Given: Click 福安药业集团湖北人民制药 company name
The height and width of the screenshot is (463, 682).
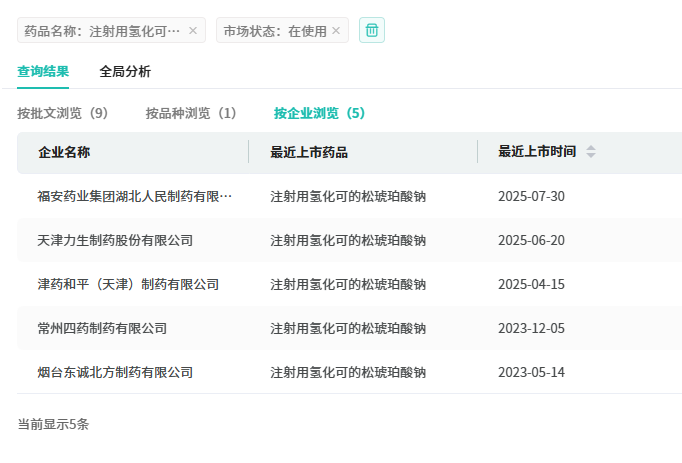Looking at the screenshot, I should 135,196.
